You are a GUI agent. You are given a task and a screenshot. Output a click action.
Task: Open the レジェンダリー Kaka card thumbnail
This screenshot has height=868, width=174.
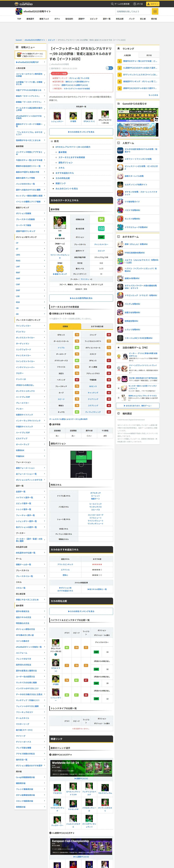[x=57, y=116]
